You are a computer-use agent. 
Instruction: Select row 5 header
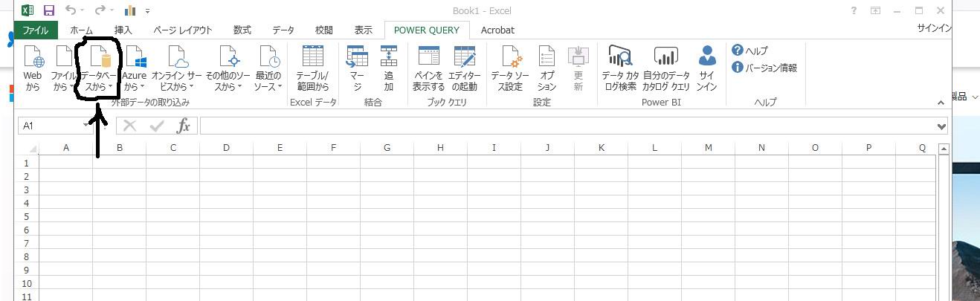click(x=27, y=216)
